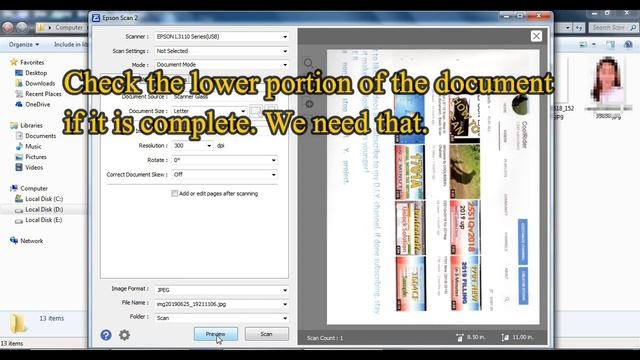
Task: Open the Image Format dropdown
Action: 222,290
